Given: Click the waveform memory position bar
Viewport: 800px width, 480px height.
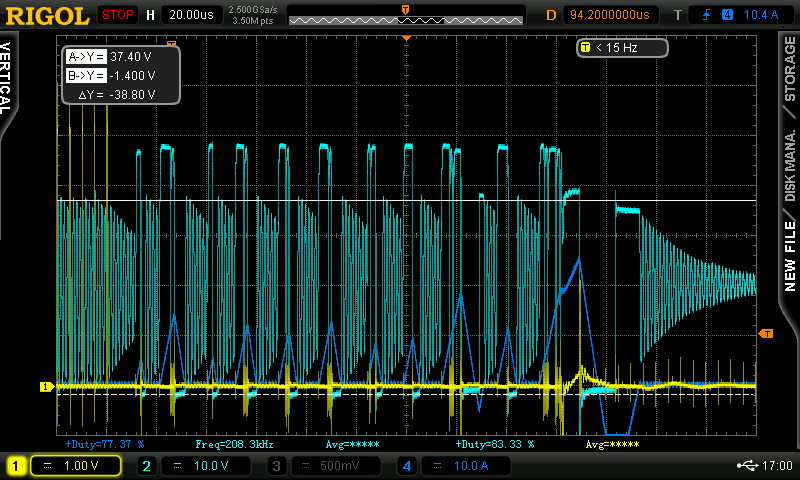Looking at the screenshot, I should click(405, 16).
